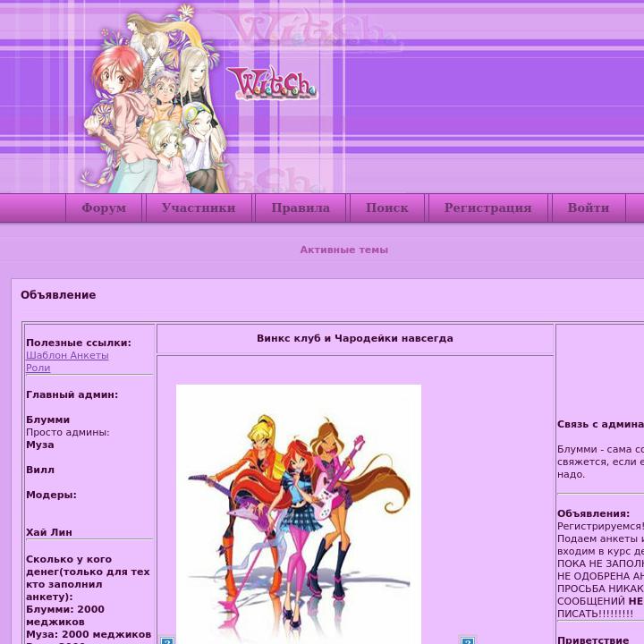Click the moderator name Хай Лин
Viewport: 644px width, 644px height.
49,532
